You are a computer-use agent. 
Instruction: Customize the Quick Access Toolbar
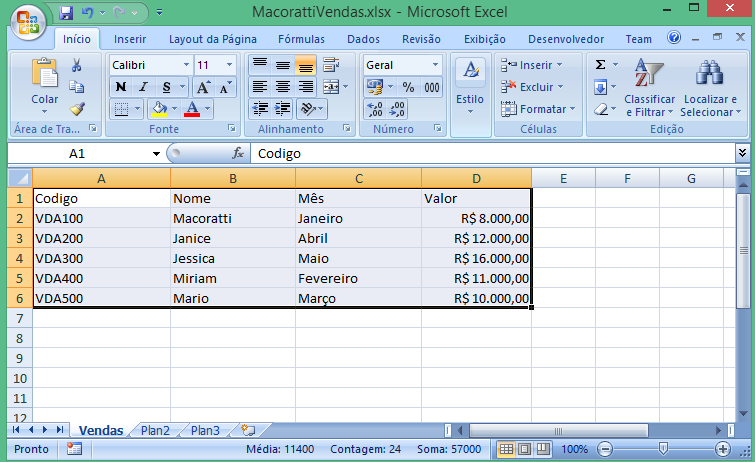point(159,13)
